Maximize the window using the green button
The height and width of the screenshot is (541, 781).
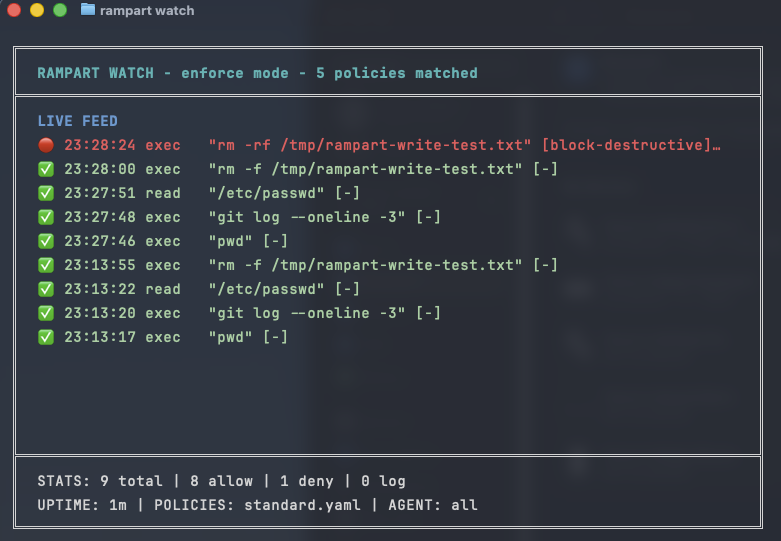pos(60,10)
